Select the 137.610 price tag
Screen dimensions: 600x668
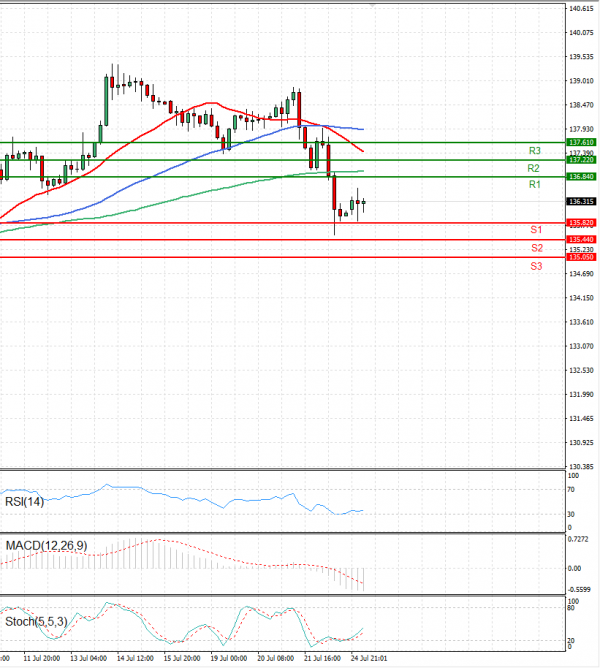581,142
